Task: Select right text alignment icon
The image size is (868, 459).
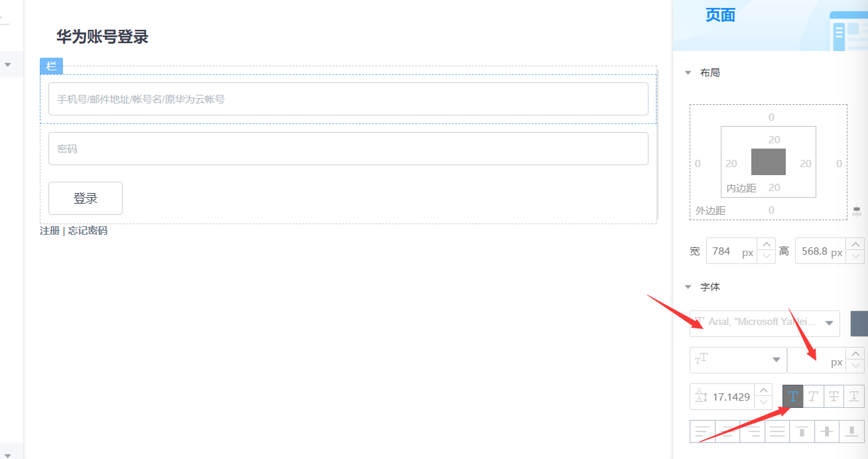Action: 753,432
